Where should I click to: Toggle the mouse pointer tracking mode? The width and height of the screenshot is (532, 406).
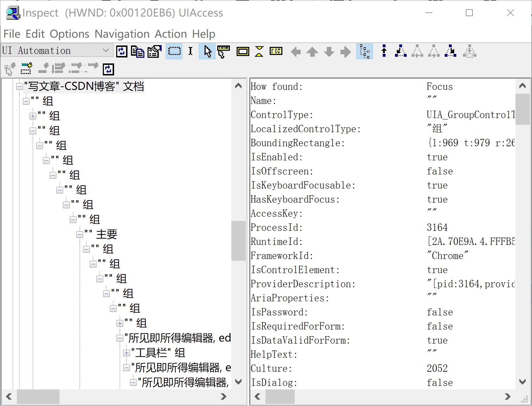[207, 51]
